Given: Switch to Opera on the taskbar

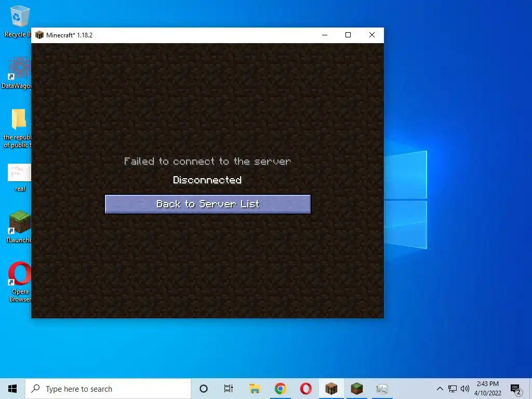Looking at the screenshot, I should pos(305,389).
